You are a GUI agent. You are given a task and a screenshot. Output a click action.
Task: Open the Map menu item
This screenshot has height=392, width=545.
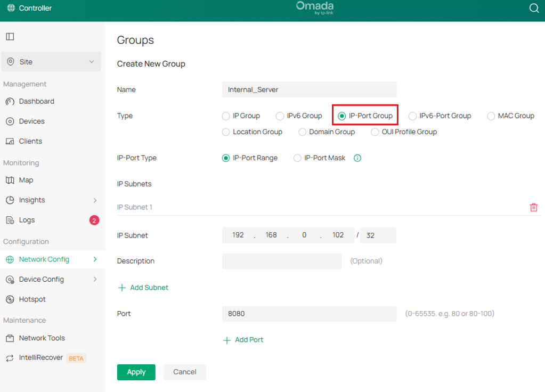[26, 180]
